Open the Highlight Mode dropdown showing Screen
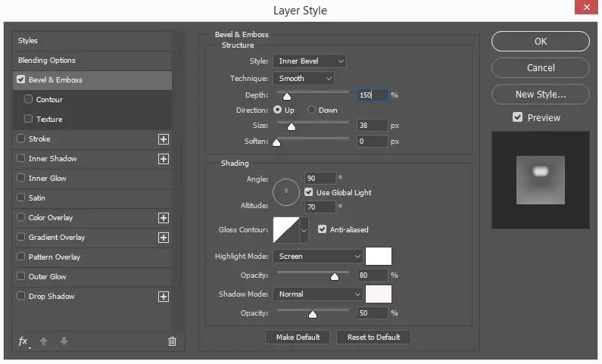 (317, 257)
